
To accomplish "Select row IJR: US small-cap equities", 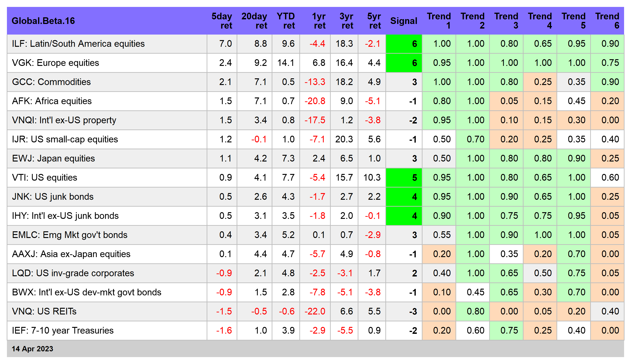I will tap(315, 139).
